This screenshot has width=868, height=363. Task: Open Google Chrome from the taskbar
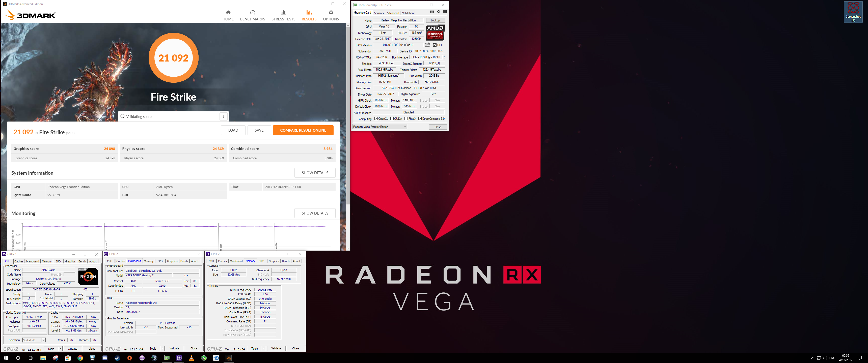coord(80,358)
